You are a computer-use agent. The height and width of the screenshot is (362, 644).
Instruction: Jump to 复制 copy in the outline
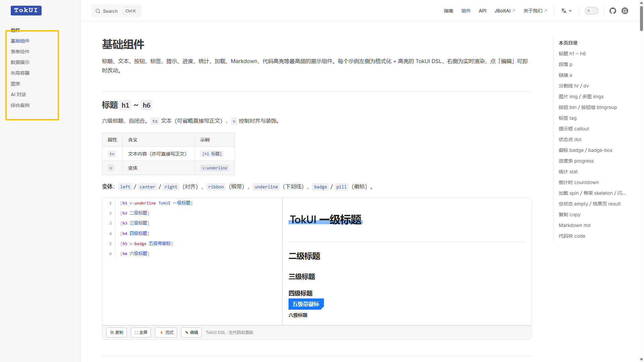point(570,215)
